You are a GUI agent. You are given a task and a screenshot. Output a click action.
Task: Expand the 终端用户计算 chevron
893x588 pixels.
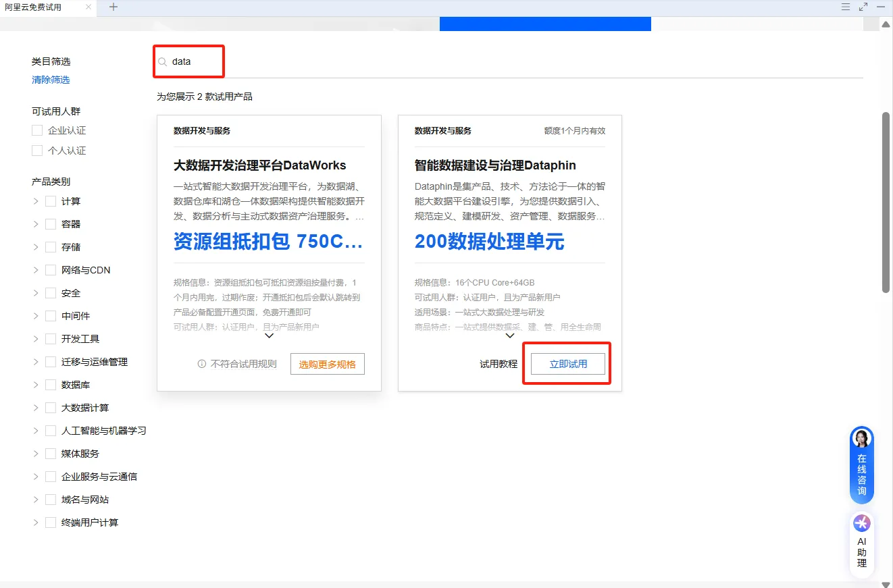(x=36, y=523)
